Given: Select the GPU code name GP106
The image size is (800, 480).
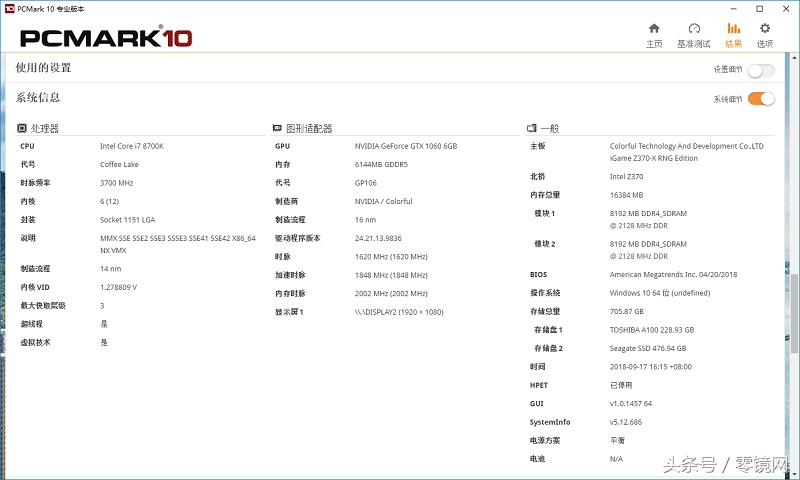Looking at the screenshot, I should tap(365, 183).
